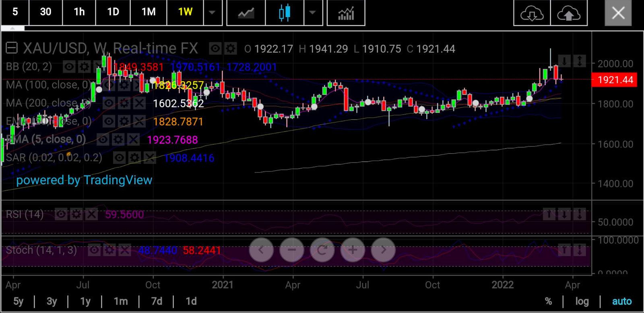Hide the EMA (50, close, 0) indicator
644x313 pixels.
[109, 121]
